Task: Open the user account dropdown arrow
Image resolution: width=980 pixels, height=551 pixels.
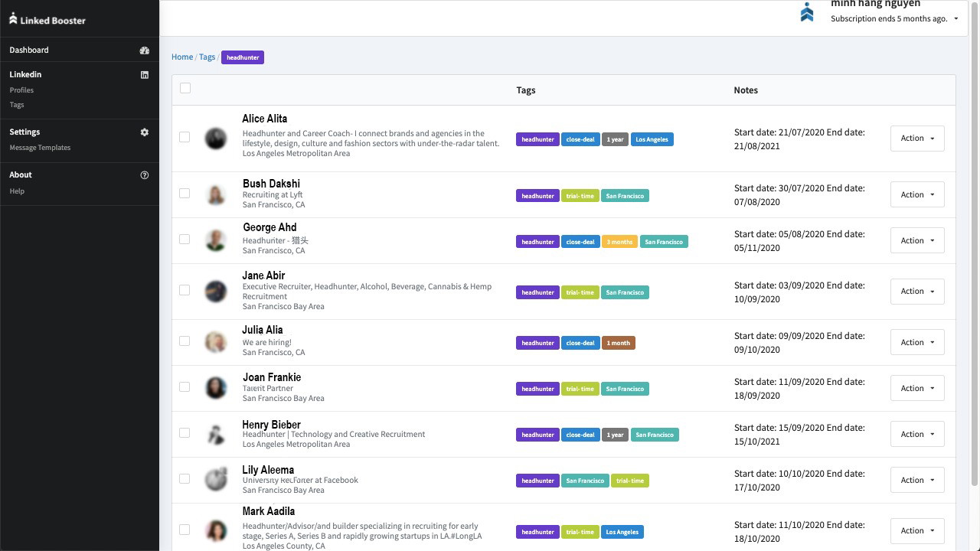Action: 955,19
